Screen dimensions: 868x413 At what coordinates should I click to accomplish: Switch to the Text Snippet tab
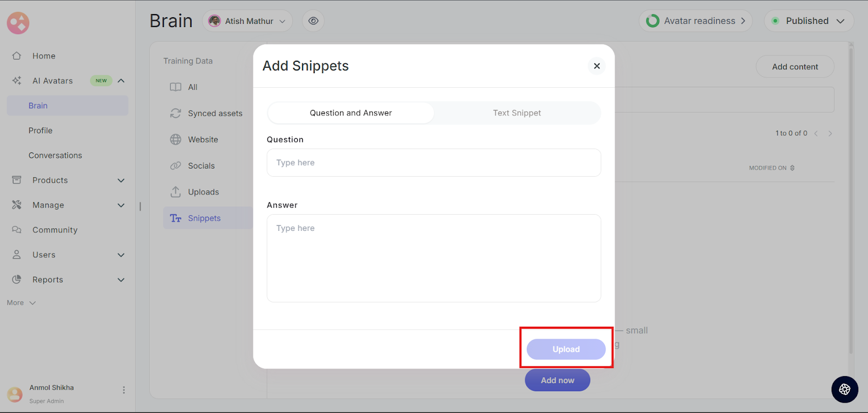516,113
